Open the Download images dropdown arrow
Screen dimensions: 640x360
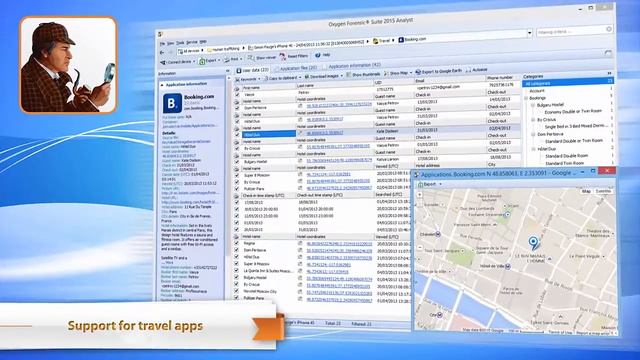click(342, 75)
